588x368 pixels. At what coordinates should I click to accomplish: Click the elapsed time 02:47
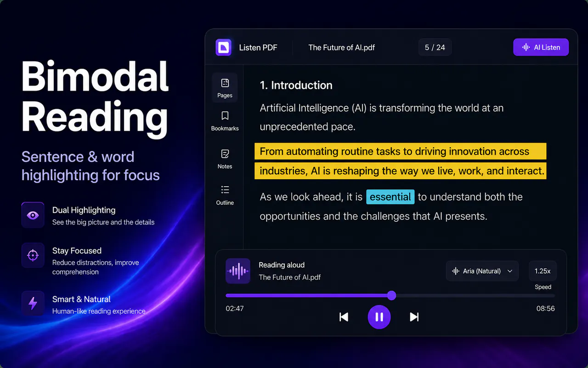tap(235, 308)
